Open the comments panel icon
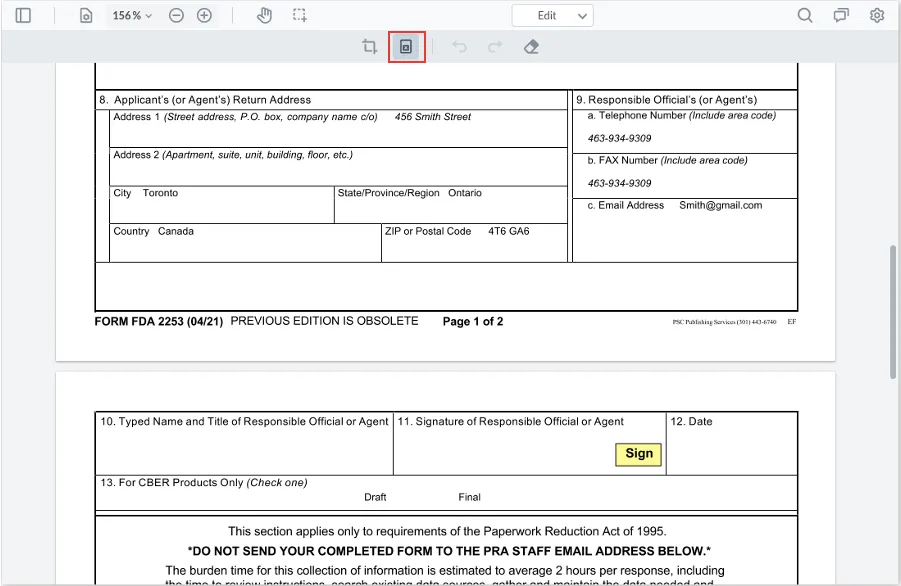 click(841, 16)
